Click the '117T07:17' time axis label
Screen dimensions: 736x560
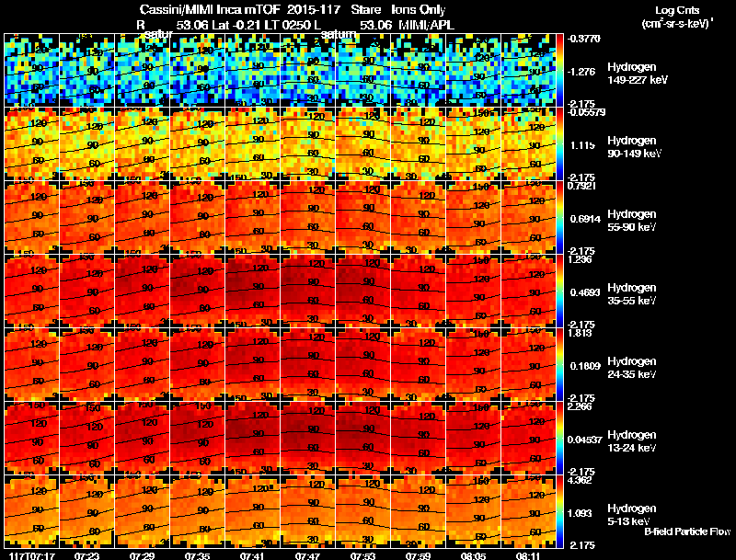(31, 555)
